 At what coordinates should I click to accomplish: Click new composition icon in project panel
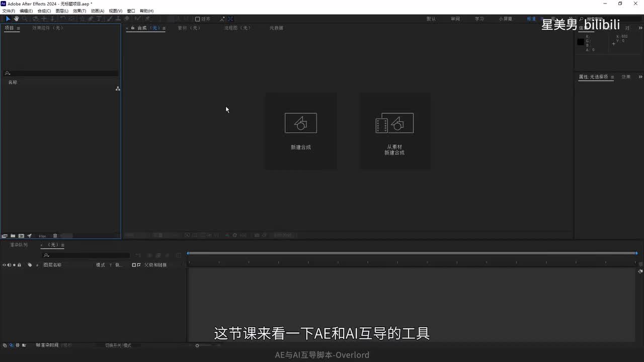tap(21, 236)
